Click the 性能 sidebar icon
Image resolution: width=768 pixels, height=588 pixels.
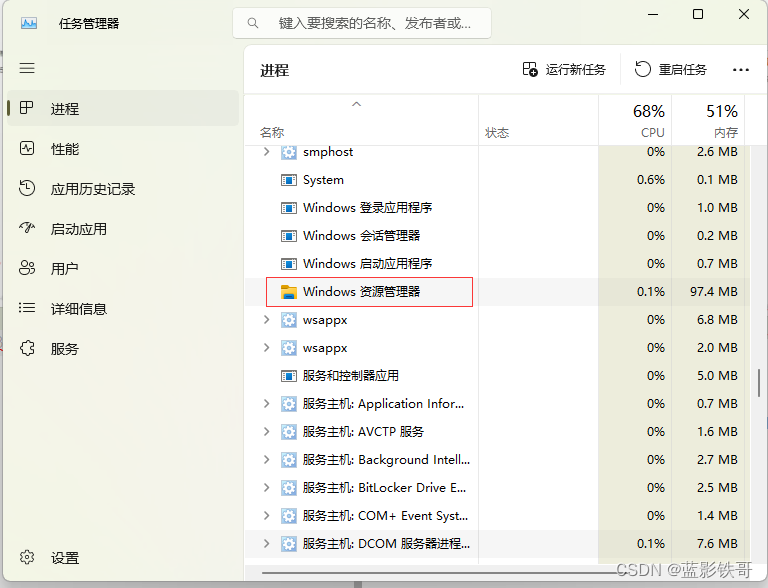coord(27,148)
